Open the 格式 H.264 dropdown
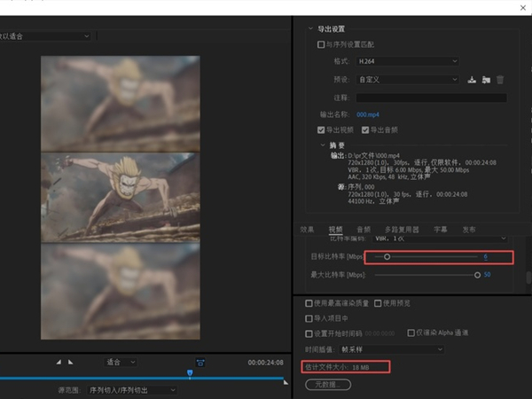This screenshot has height=399, width=532. [x=406, y=61]
